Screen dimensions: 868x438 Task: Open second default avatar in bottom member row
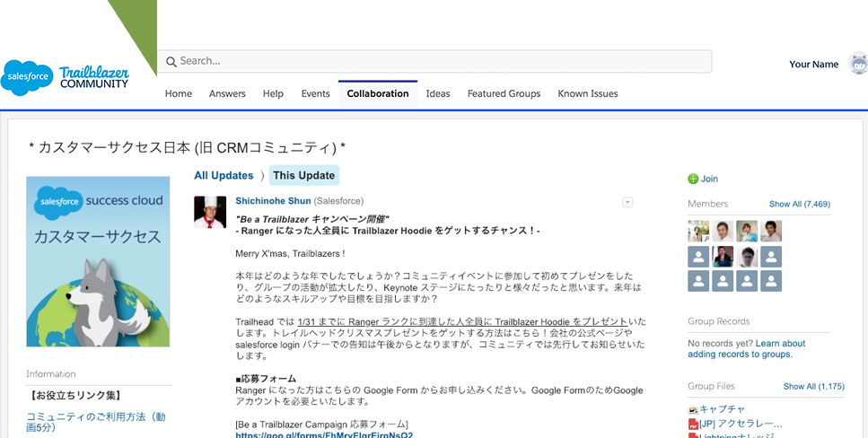pyautogui.click(x=723, y=281)
